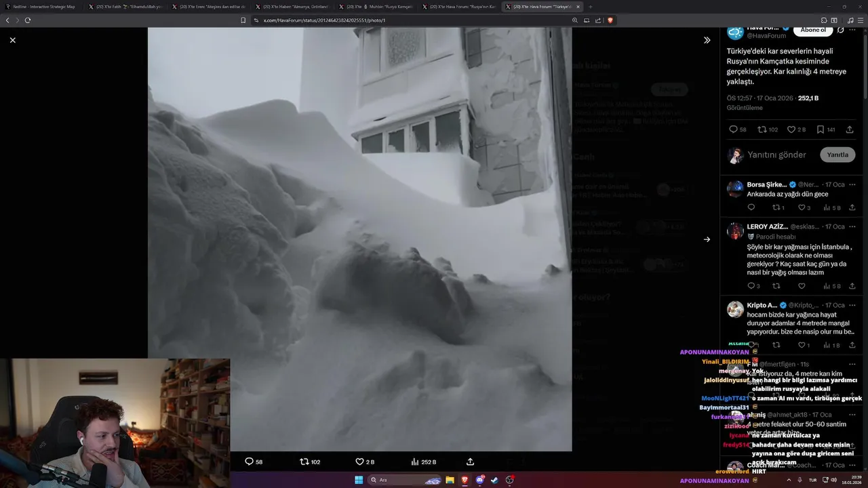
Task: Click the bookmark icon left of address bar
Action: [x=243, y=20]
